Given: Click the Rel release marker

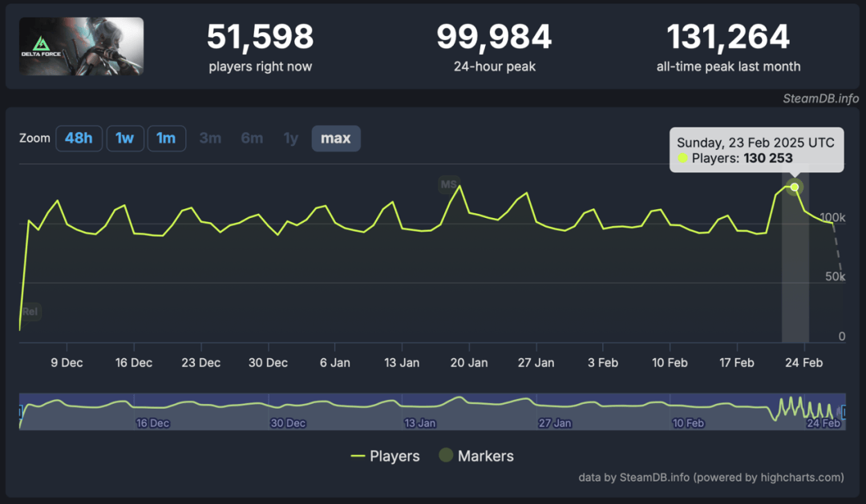Looking at the screenshot, I should 30,312.
